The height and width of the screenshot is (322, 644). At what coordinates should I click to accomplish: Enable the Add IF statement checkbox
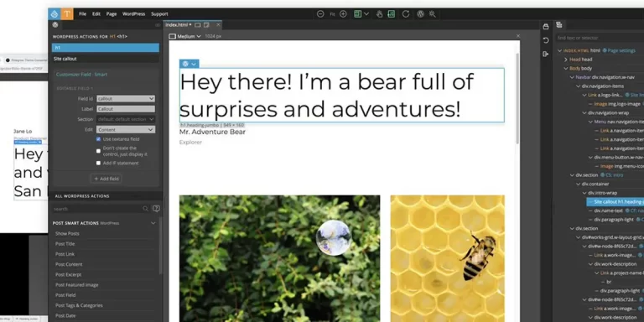pyautogui.click(x=98, y=163)
